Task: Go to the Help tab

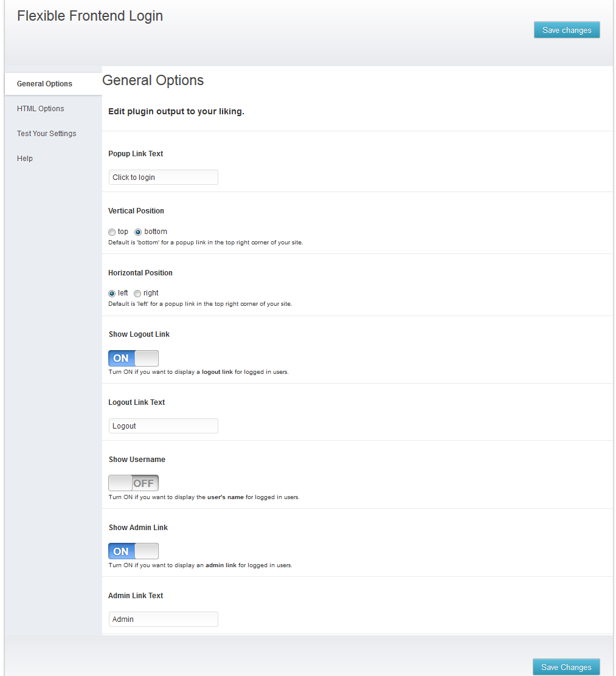Action: (25, 158)
